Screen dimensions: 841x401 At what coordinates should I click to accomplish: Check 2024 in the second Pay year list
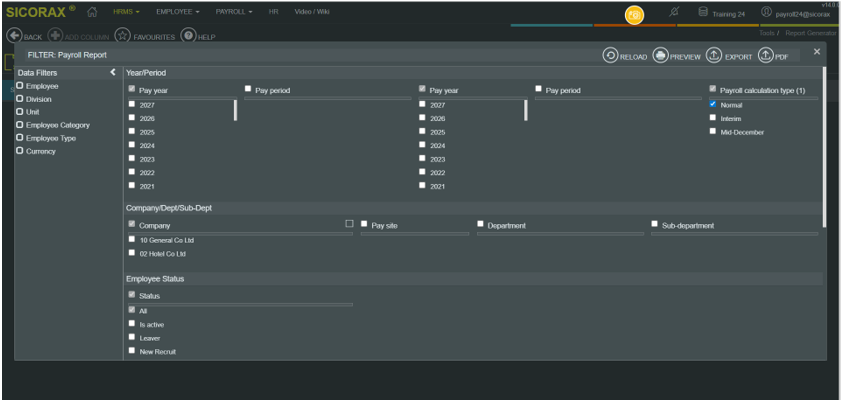coord(423,145)
